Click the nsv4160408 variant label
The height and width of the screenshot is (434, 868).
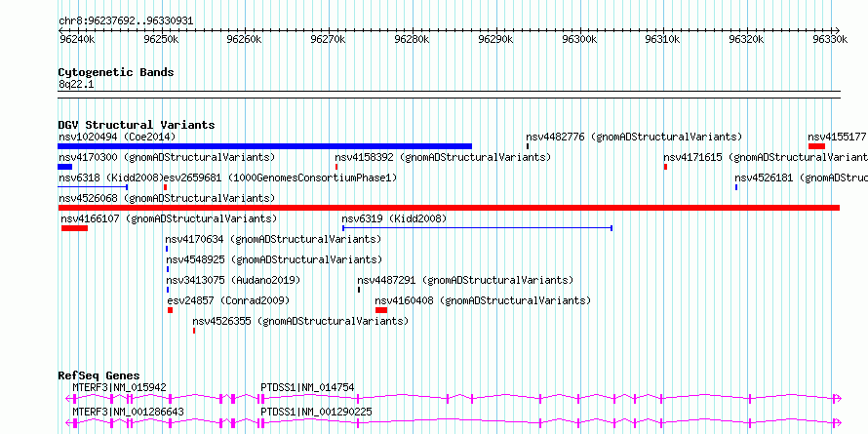[x=484, y=300]
